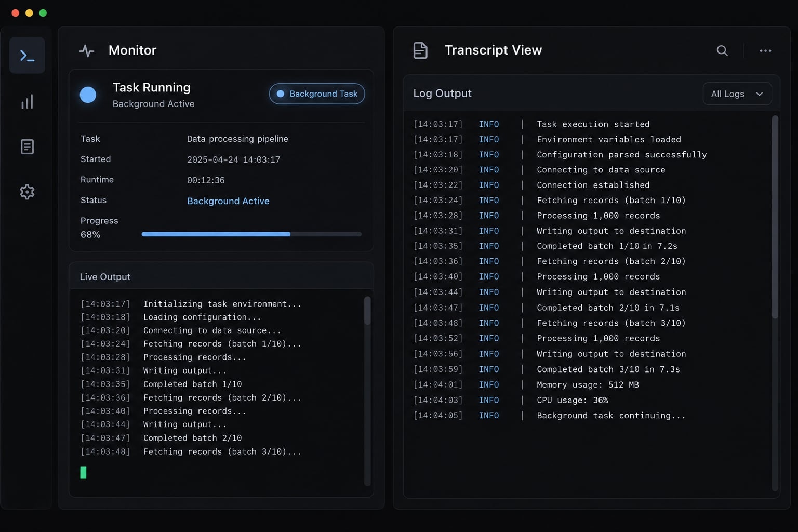
Task: Select log line 'Environment variables loaded'
Action: click(x=609, y=139)
